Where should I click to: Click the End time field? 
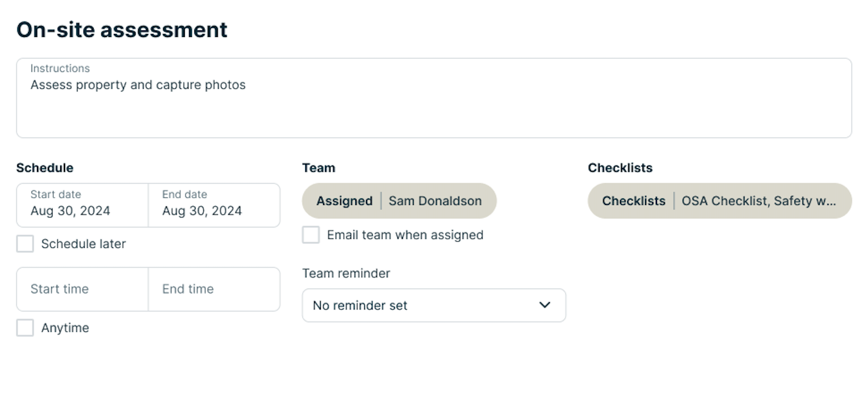[213, 289]
